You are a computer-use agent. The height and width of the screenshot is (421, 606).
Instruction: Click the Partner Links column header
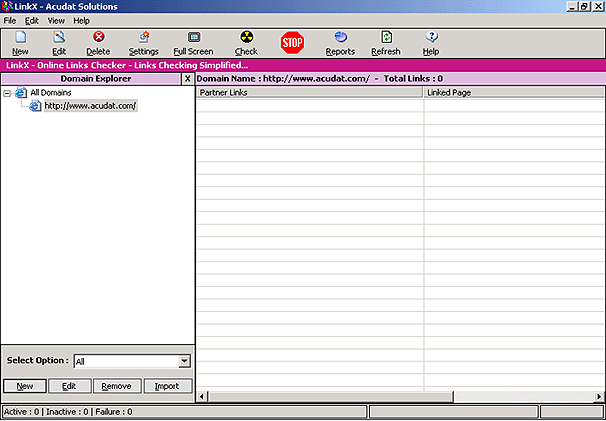310,93
